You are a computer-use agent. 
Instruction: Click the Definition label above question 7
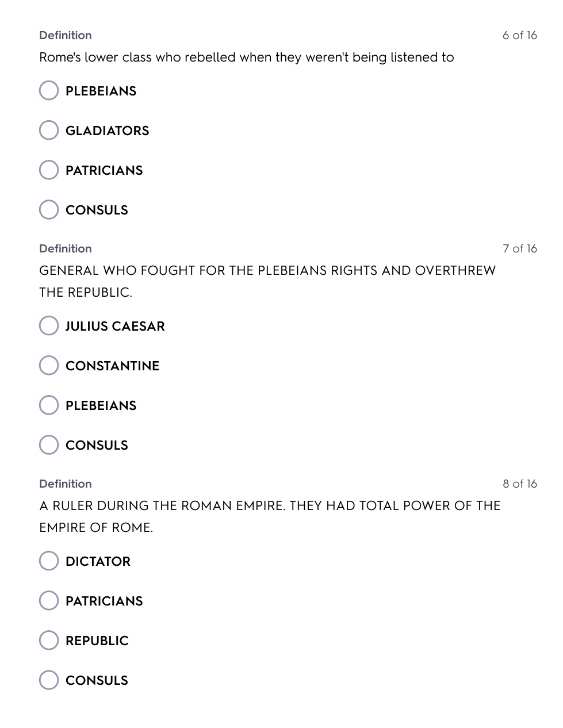(x=66, y=249)
